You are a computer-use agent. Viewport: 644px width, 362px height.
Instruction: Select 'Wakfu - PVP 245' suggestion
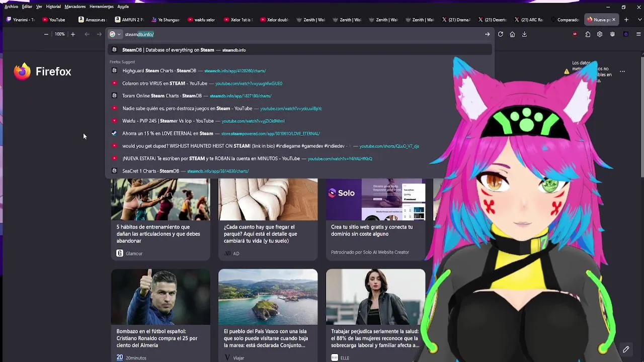click(300, 121)
